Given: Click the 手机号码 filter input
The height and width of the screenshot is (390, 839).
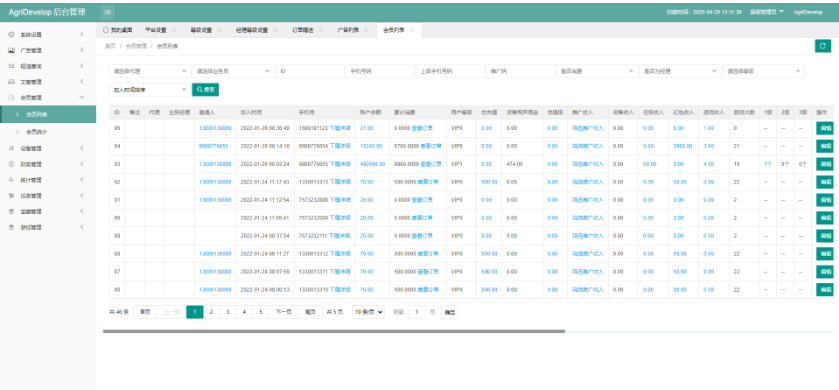Looking at the screenshot, I should 380,71.
